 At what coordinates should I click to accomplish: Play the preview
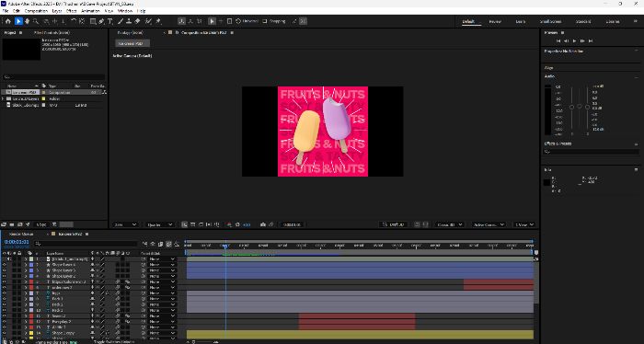click(x=575, y=41)
